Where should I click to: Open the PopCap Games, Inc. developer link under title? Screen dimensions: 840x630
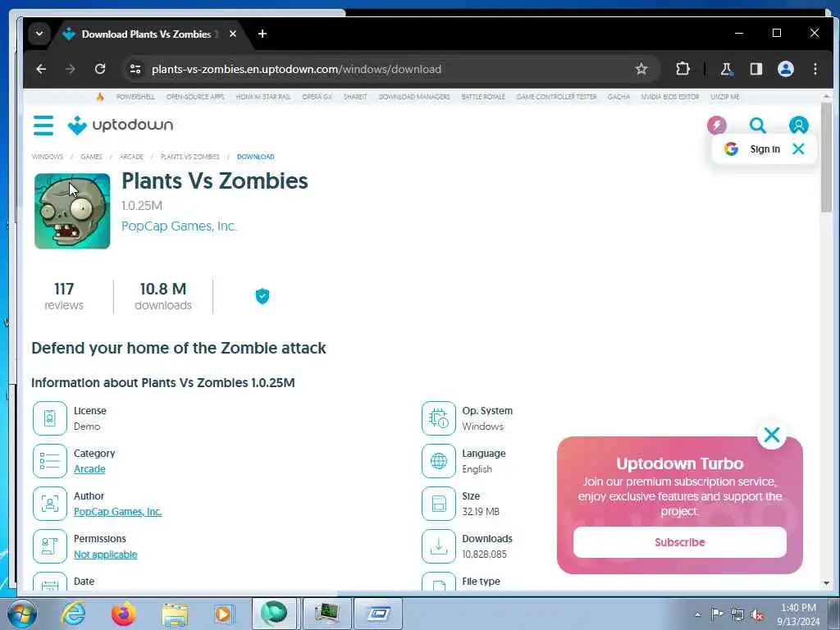(179, 226)
